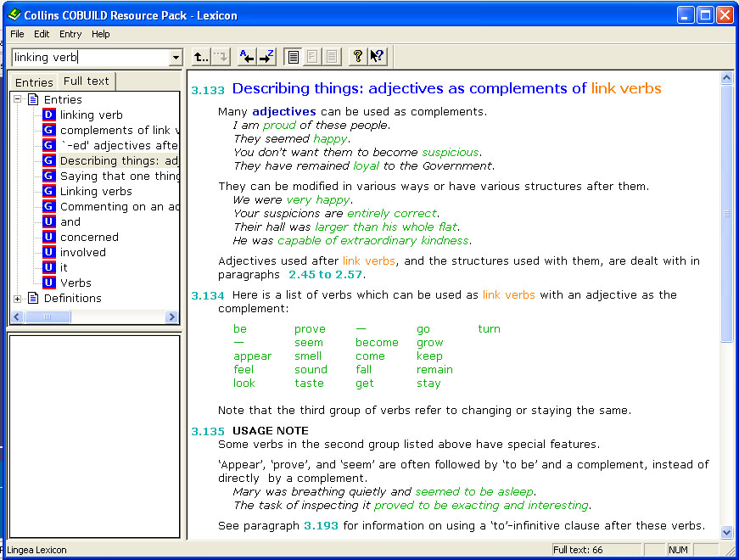This screenshot has height=560, width=739.
Task: Activate the What's This pointer help icon
Action: pos(377,57)
